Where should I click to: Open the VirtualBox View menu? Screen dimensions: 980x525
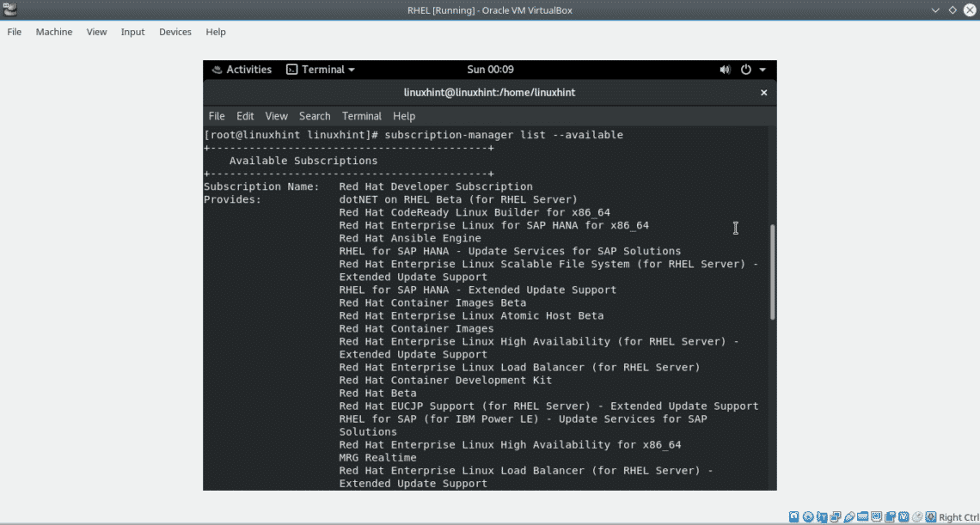click(x=97, y=32)
